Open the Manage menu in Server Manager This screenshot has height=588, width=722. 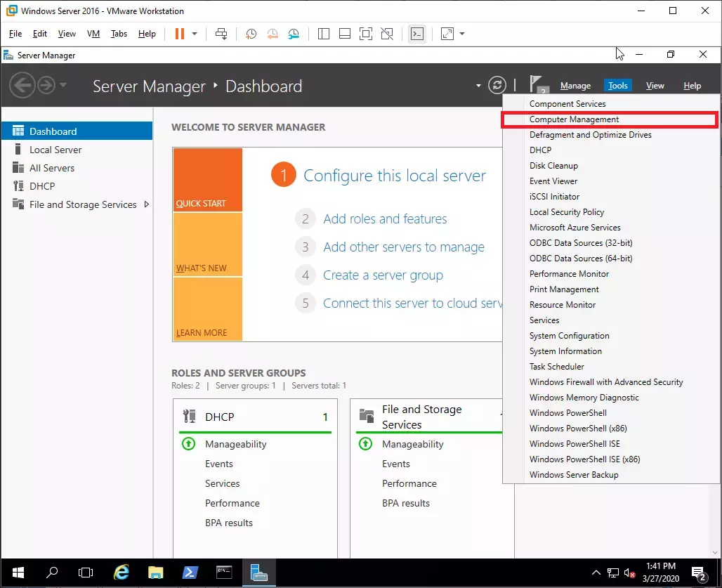pos(576,86)
